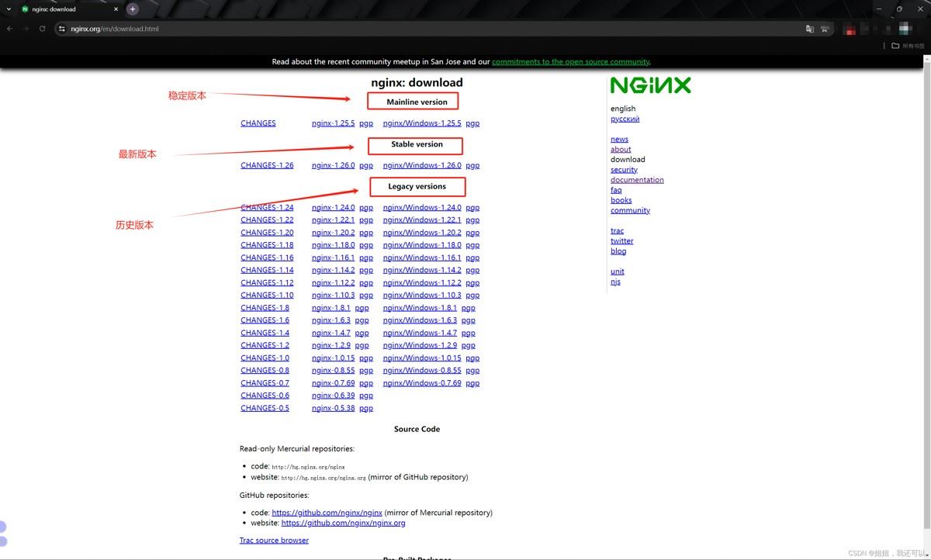
Task: Download nginx/Windows-0.7.69
Action: click(422, 383)
